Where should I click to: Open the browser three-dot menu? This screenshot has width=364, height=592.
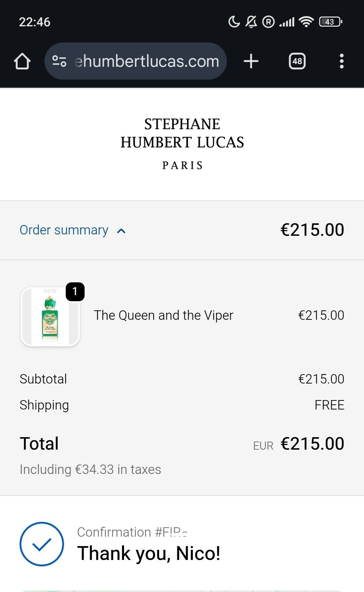click(341, 61)
